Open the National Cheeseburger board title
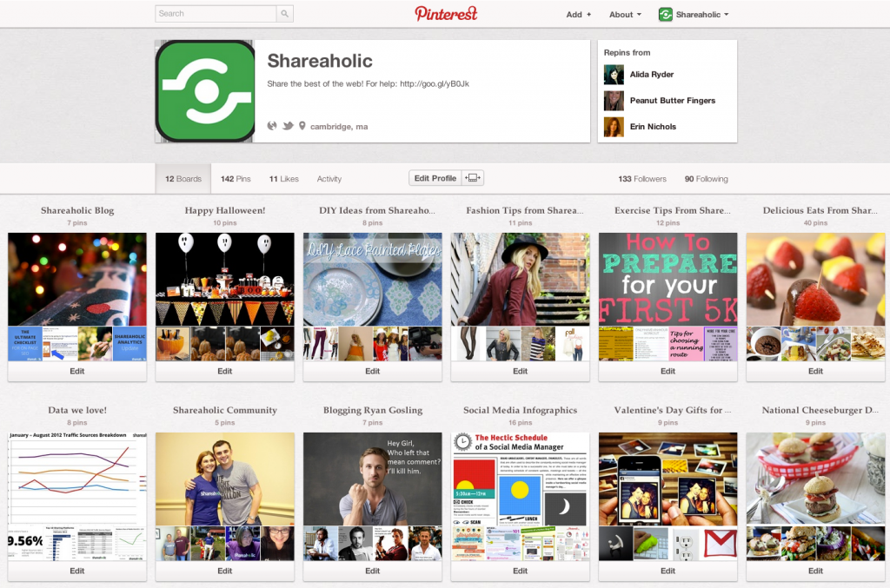 coord(820,410)
